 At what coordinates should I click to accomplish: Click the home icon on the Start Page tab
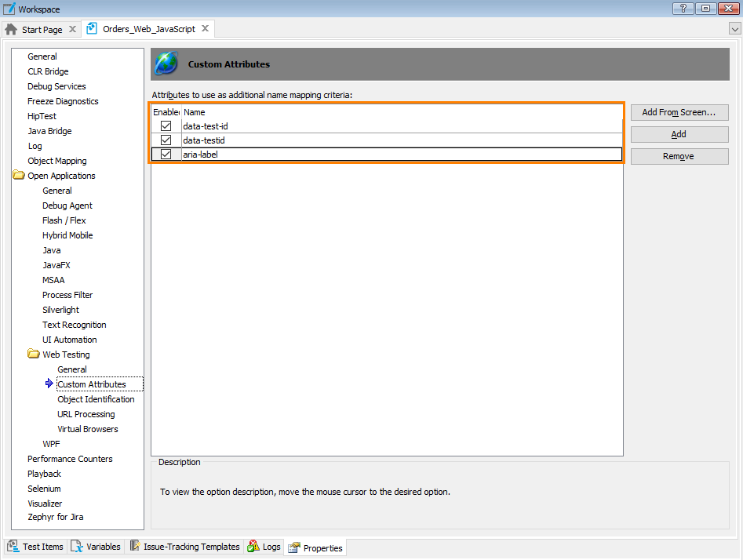[11, 28]
